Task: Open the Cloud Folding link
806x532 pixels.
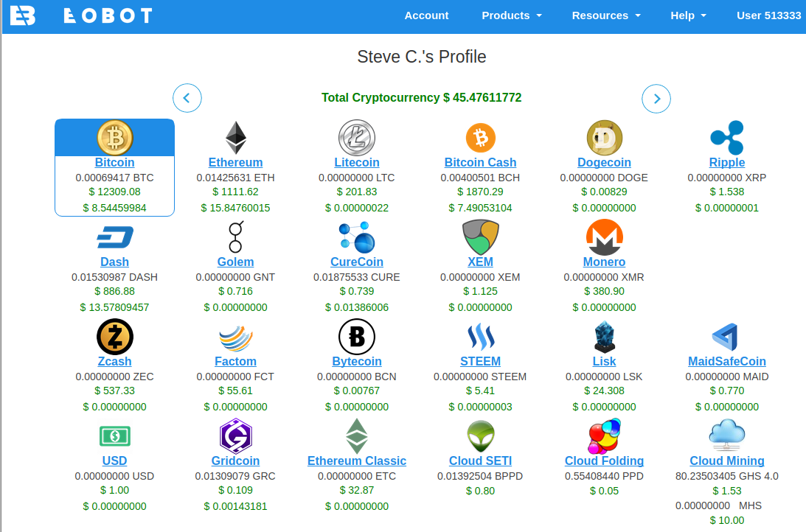Action: [x=605, y=461]
